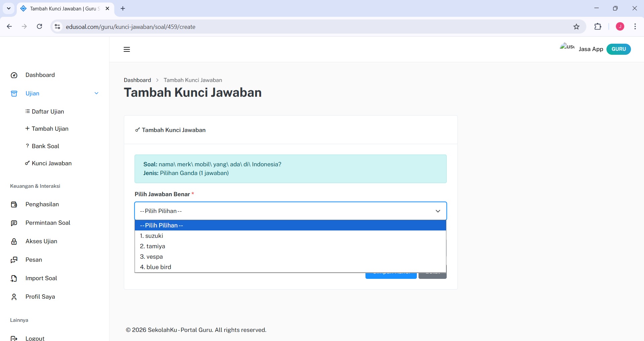This screenshot has height=341, width=644.
Task: Open Bank Soal in sidebar
Action: [x=45, y=146]
